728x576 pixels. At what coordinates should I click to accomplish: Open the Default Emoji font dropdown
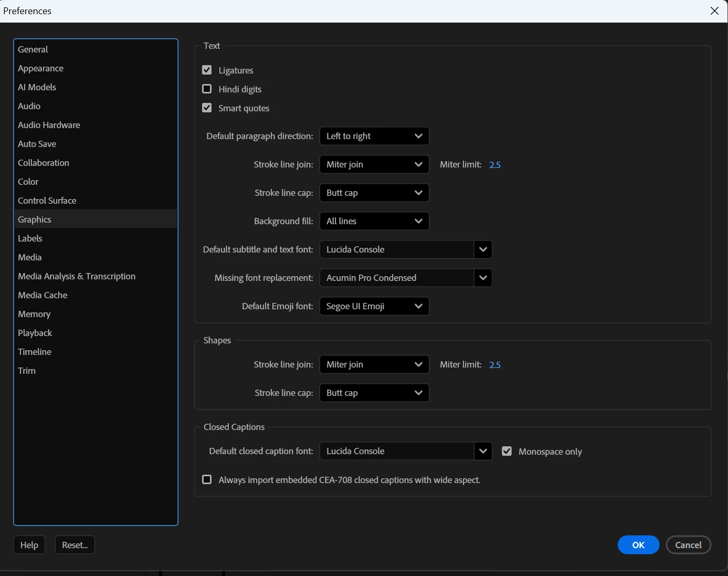(x=374, y=306)
